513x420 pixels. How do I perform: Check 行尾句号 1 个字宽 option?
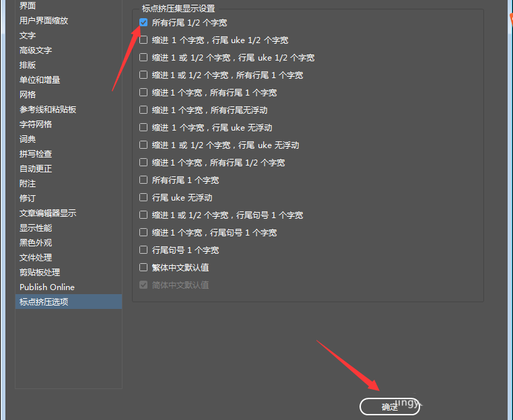coord(143,250)
